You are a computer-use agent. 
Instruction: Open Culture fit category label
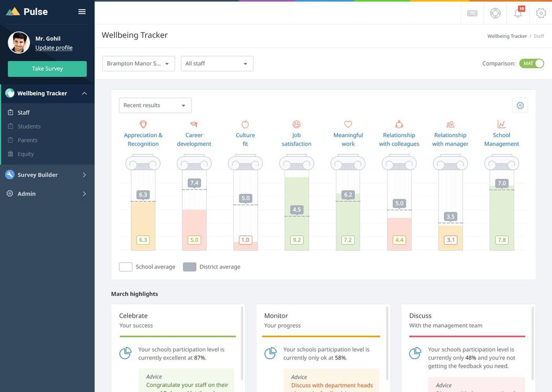pos(246,139)
